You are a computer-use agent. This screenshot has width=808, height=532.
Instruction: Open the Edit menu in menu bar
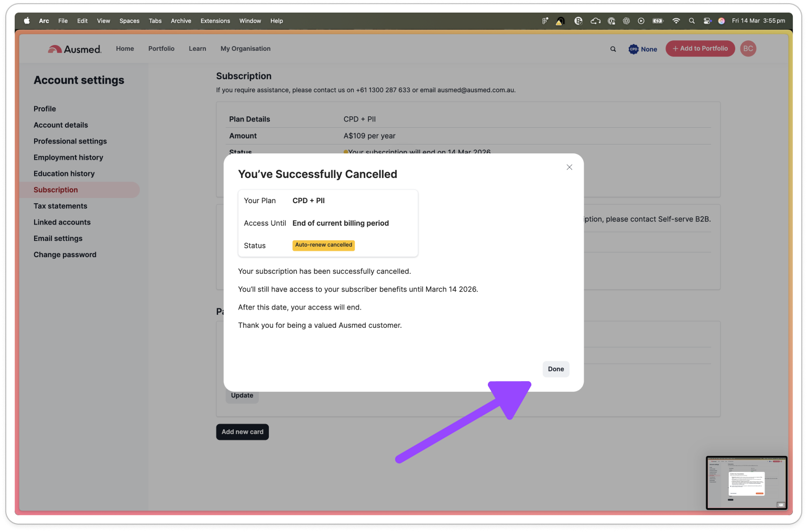pyautogui.click(x=82, y=21)
